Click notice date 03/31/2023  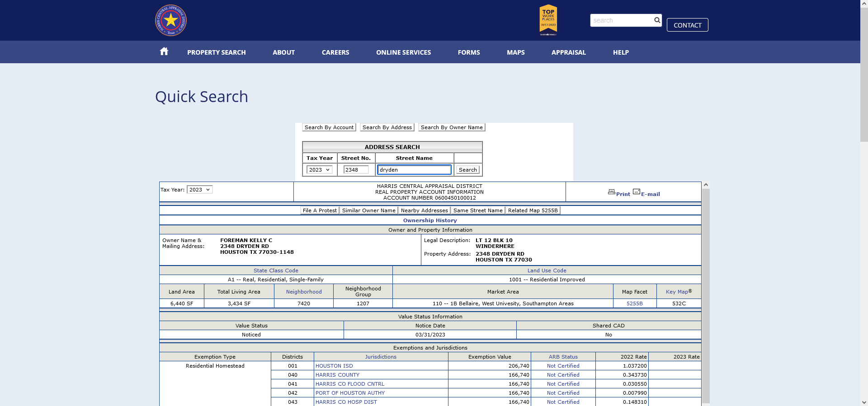(430, 335)
